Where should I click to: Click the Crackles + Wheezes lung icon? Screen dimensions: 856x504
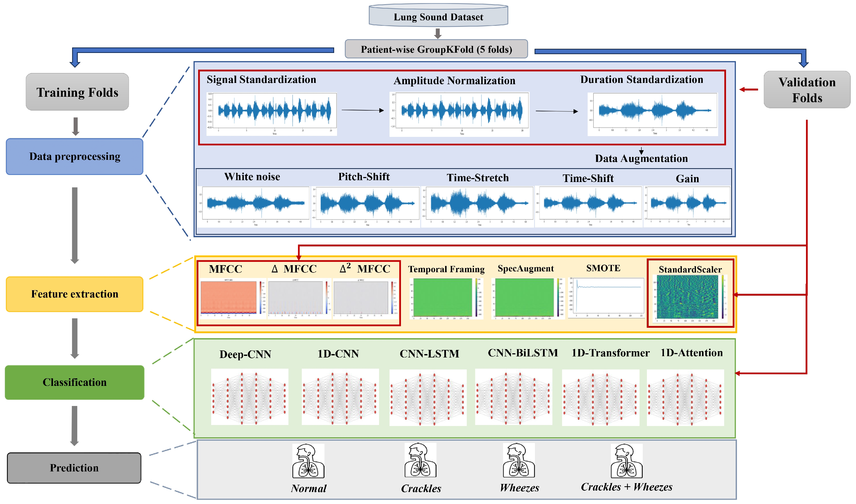(x=626, y=461)
